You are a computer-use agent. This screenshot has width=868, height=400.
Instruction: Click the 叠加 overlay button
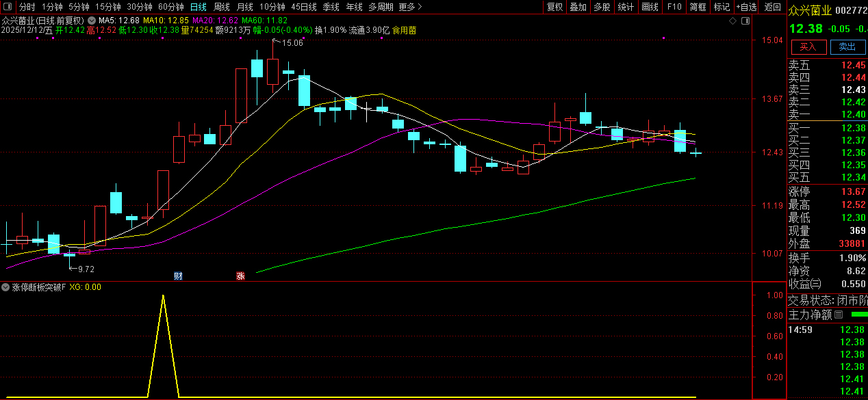click(578, 7)
